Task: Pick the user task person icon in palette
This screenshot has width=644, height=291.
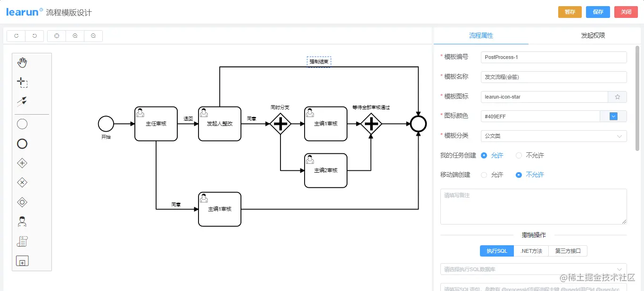Action: pyautogui.click(x=22, y=222)
